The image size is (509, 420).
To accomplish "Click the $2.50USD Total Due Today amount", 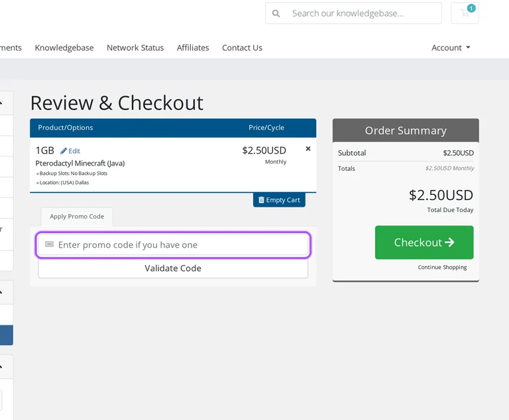I will [x=441, y=195].
